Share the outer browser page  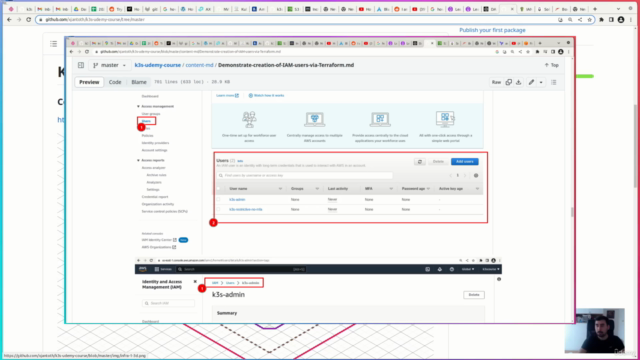point(580,20)
